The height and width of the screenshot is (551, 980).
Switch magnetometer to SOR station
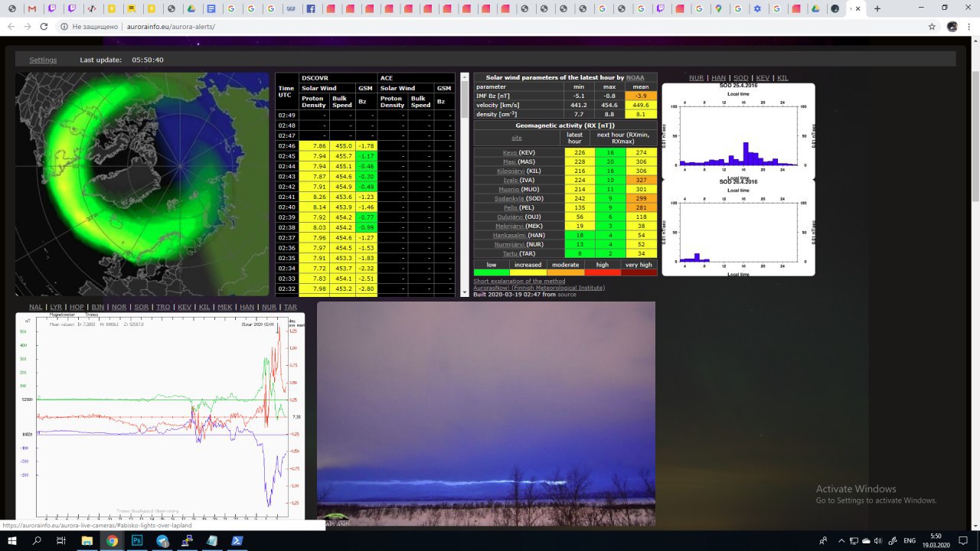(141, 307)
